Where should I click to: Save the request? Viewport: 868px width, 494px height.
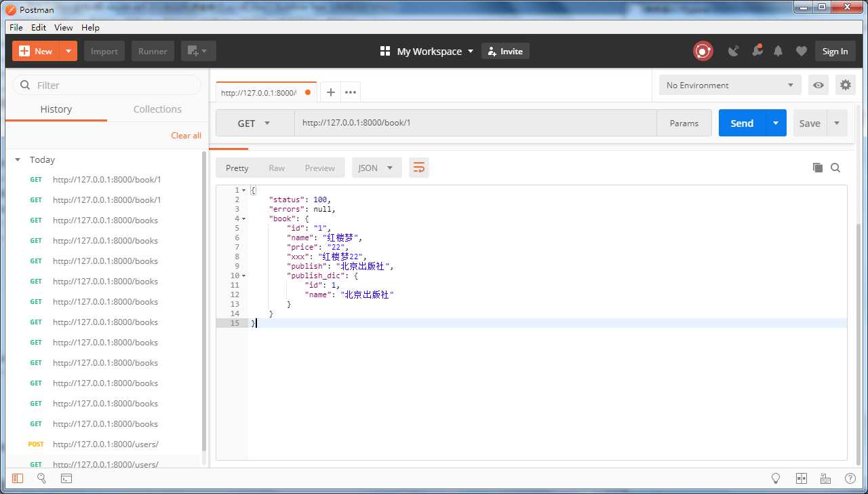click(810, 123)
